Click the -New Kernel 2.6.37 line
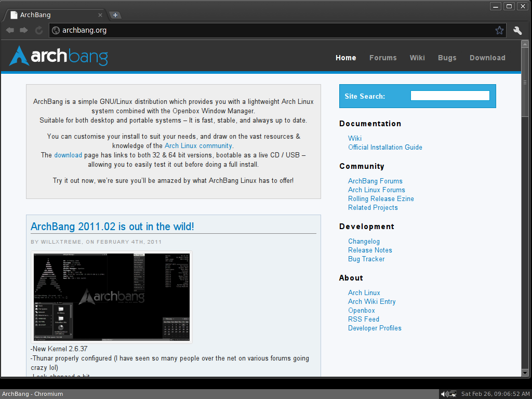This screenshot has height=399, width=532. pos(59,349)
